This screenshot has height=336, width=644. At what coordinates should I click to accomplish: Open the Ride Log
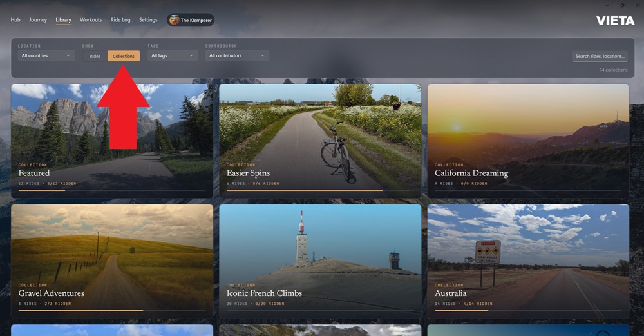tap(120, 20)
